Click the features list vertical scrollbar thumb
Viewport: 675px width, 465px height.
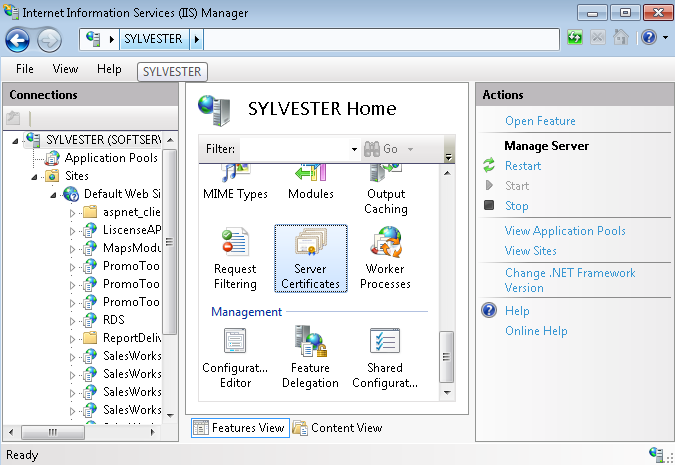pyautogui.click(x=446, y=356)
